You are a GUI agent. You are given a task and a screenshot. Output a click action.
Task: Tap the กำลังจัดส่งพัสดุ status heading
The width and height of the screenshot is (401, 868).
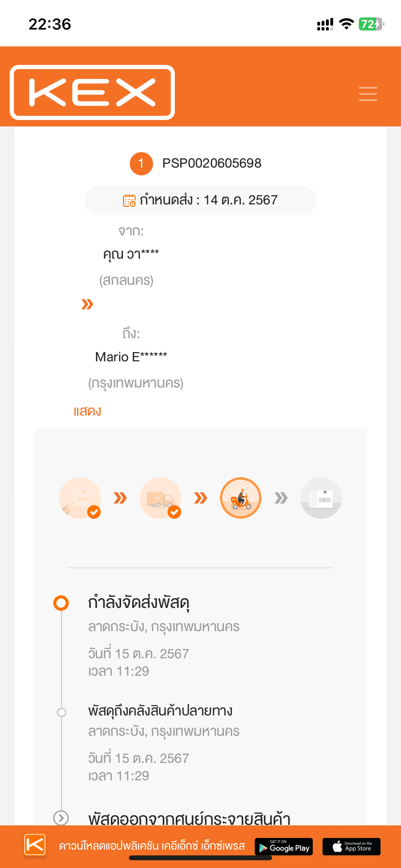pyautogui.click(x=139, y=603)
